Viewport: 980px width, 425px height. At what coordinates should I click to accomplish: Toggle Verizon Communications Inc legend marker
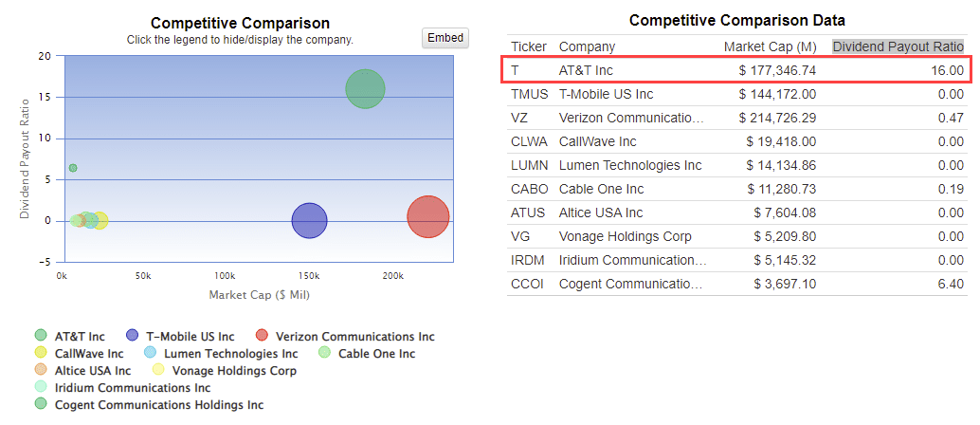coord(263,336)
